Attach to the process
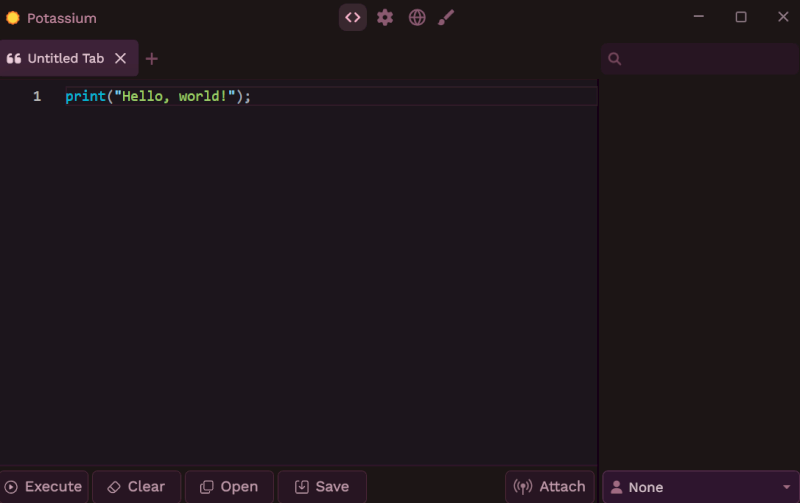The width and height of the screenshot is (800, 503). click(550, 487)
